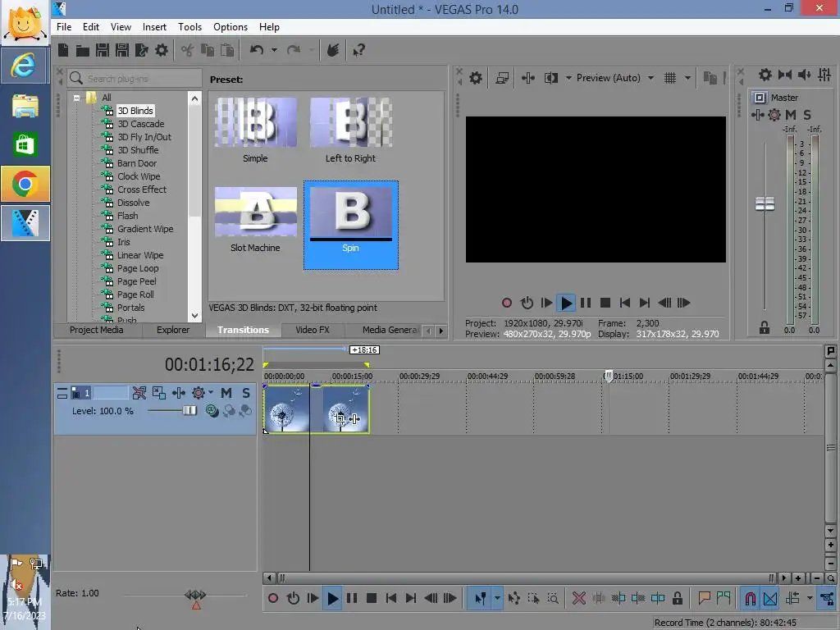Open the Tools menu

pyautogui.click(x=189, y=27)
